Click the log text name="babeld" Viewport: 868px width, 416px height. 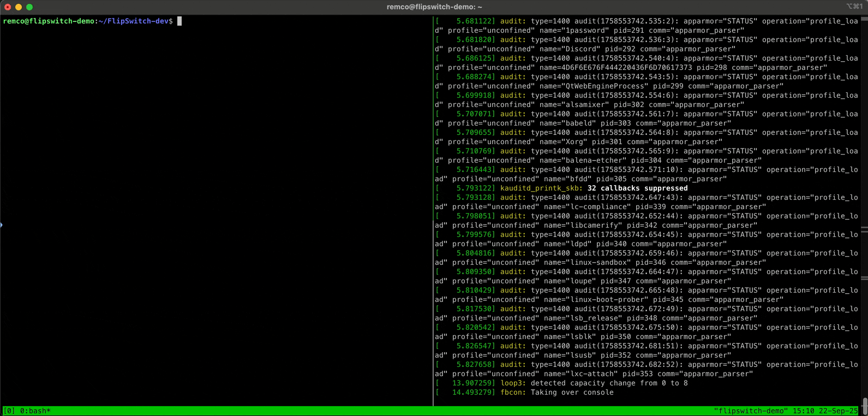pyautogui.click(x=568, y=123)
